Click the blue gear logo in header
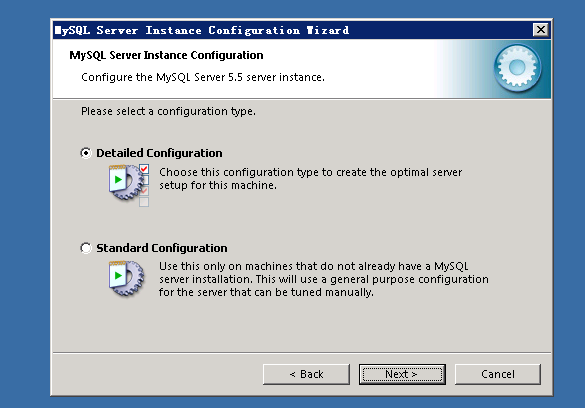 517,68
